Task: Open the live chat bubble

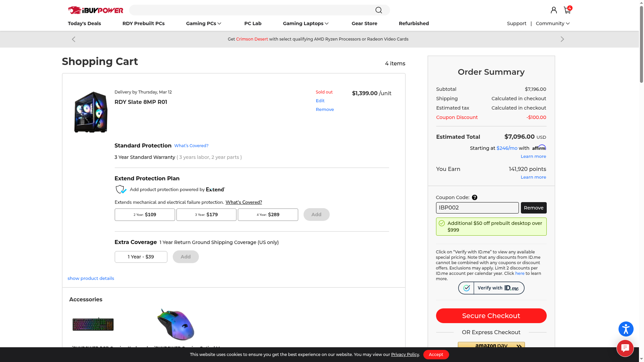Action: [x=625, y=348]
